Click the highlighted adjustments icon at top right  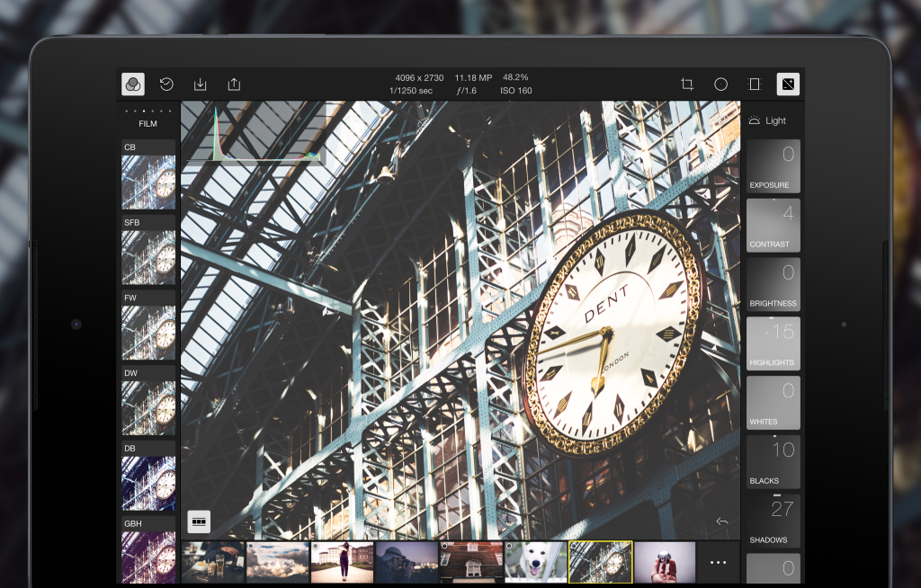(x=788, y=85)
